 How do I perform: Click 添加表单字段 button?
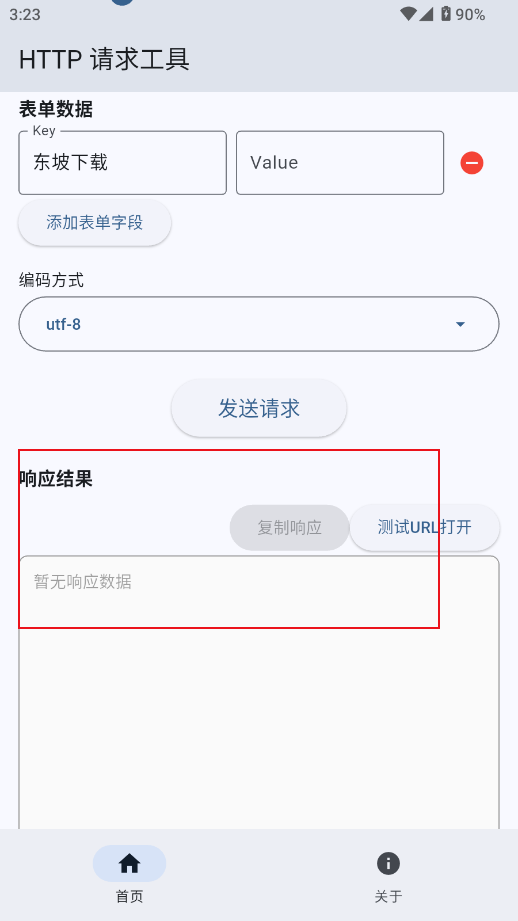tap(95, 223)
